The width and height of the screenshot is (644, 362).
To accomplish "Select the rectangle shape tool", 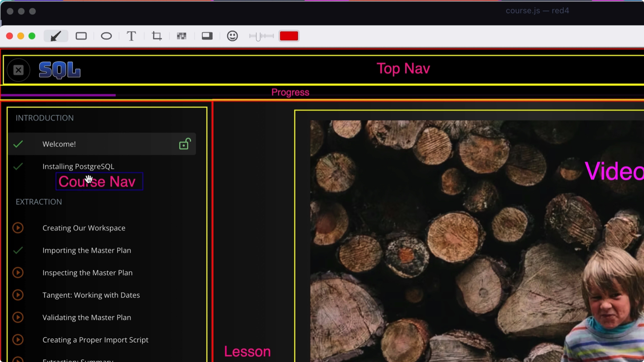I will click(81, 36).
